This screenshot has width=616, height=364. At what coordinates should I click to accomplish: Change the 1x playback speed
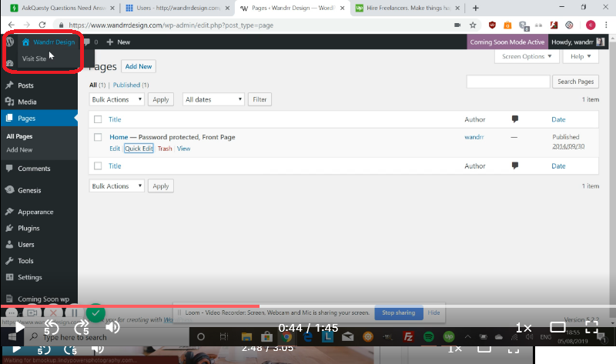tap(524, 328)
